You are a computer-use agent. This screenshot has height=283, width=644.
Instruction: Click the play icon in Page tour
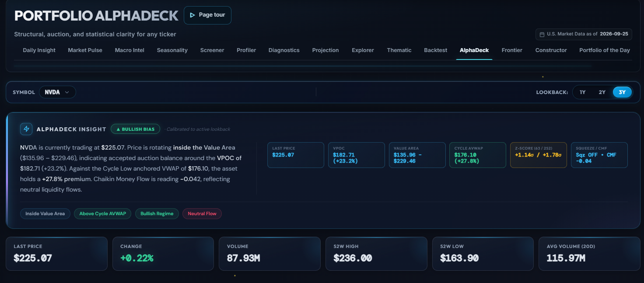[x=192, y=15]
